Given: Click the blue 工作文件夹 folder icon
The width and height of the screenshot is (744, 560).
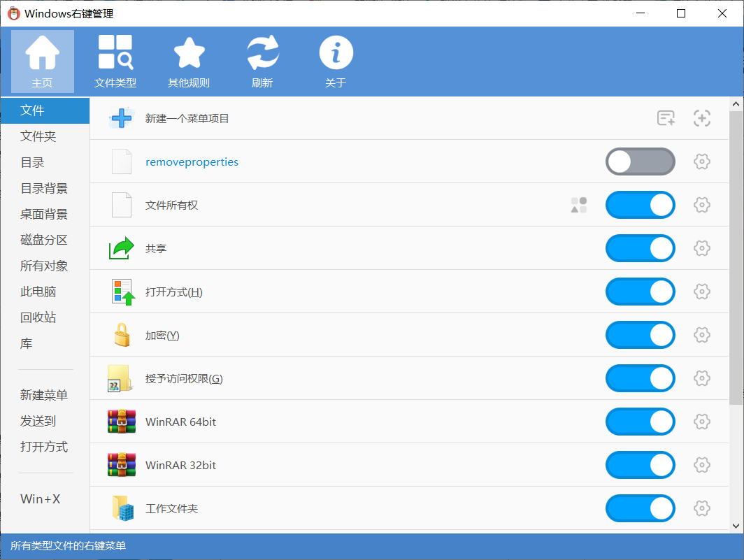Looking at the screenshot, I should 122,508.
